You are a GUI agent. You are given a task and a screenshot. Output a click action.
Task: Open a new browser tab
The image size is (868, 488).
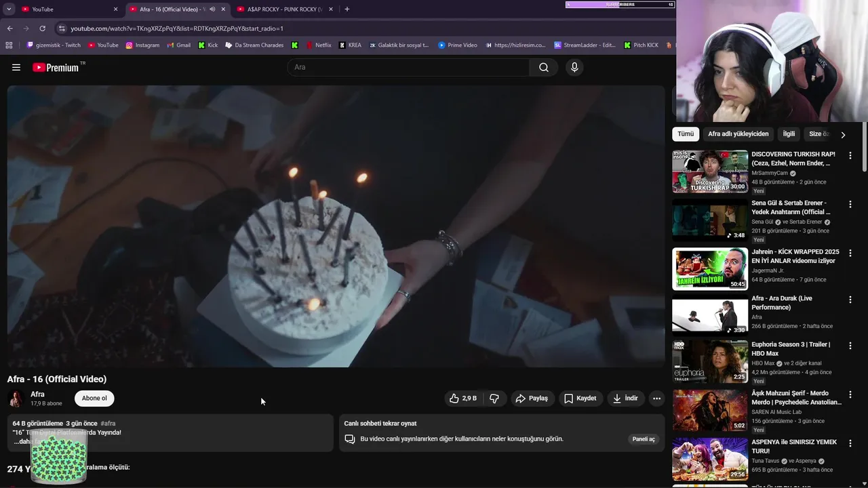(x=347, y=9)
